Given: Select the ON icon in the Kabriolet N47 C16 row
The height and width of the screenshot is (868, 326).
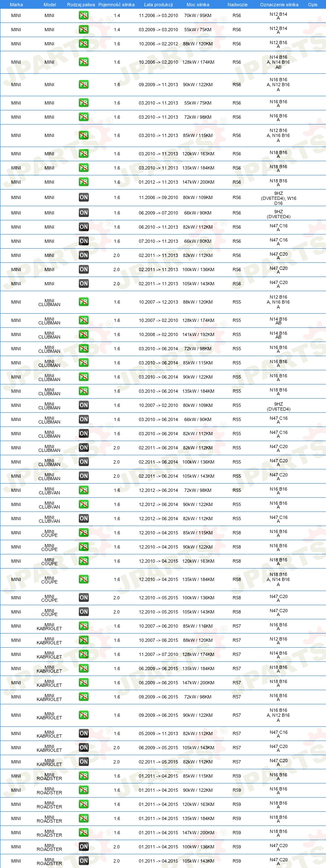Looking at the screenshot, I should coord(84,733).
